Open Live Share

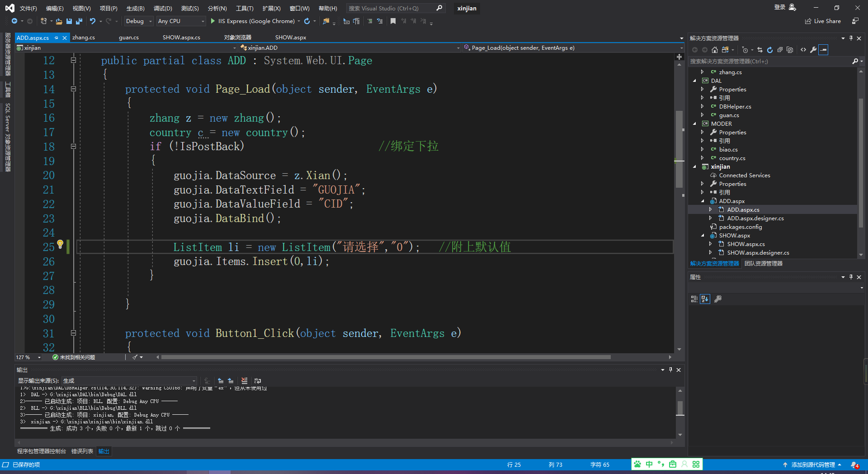point(823,21)
